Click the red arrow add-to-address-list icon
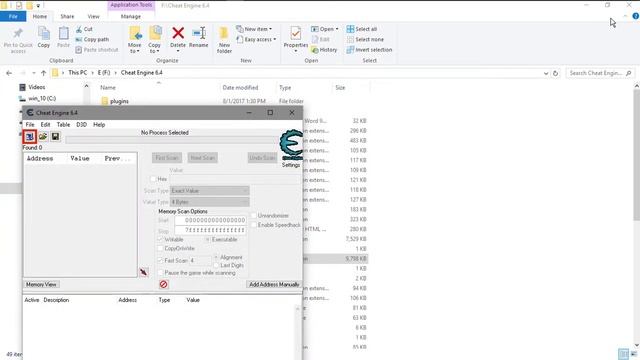This screenshot has width=640, height=360. (x=144, y=272)
